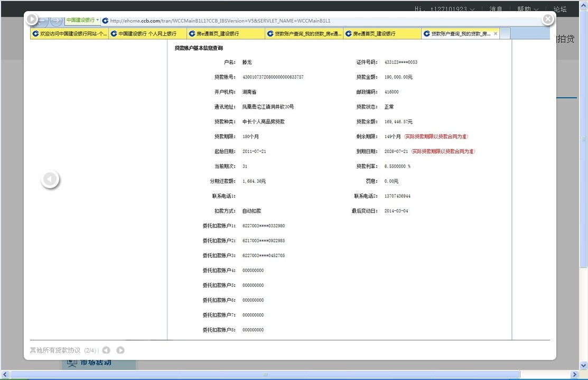Click the small previous arrow beside 其他所有贷款协议
The width and height of the screenshot is (588, 380).
(106, 350)
